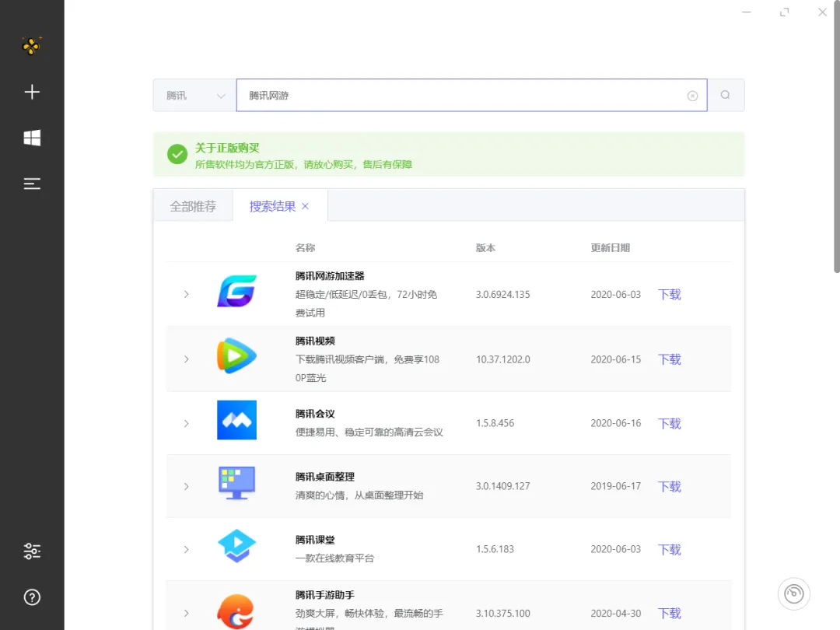840x630 pixels.
Task: Expand the 腾讯视频 row chevron
Action: (x=187, y=359)
